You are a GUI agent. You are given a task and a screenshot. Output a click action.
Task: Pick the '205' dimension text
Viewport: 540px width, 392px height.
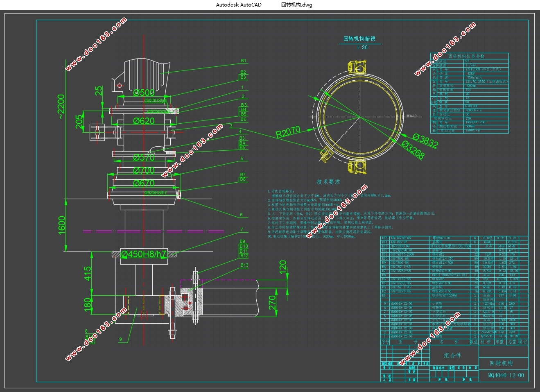[x=79, y=122]
